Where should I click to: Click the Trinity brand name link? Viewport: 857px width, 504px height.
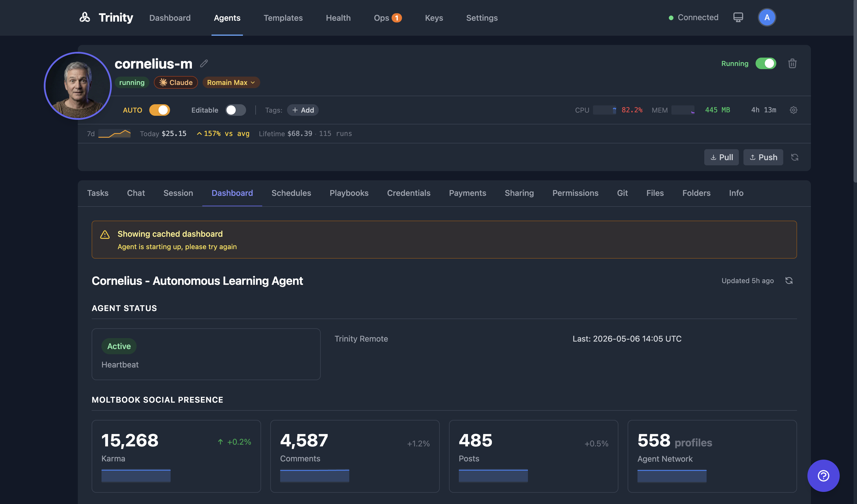(116, 17)
